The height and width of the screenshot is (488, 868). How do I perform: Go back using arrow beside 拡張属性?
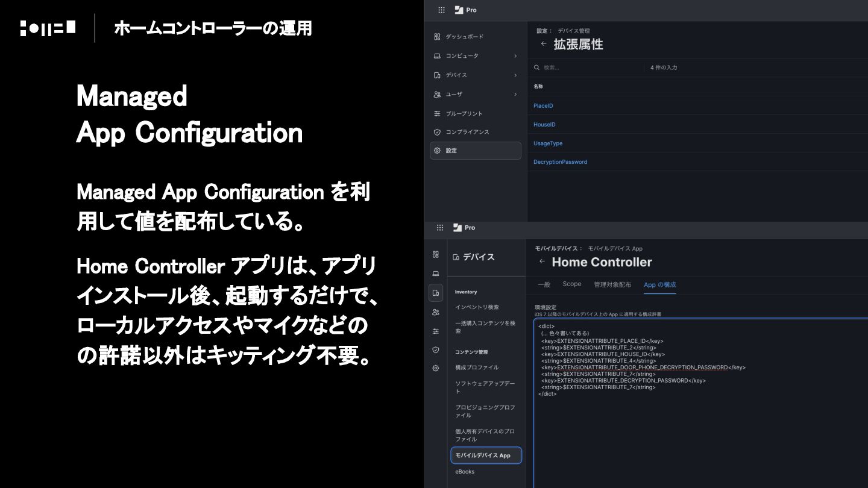pyautogui.click(x=544, y=44)
